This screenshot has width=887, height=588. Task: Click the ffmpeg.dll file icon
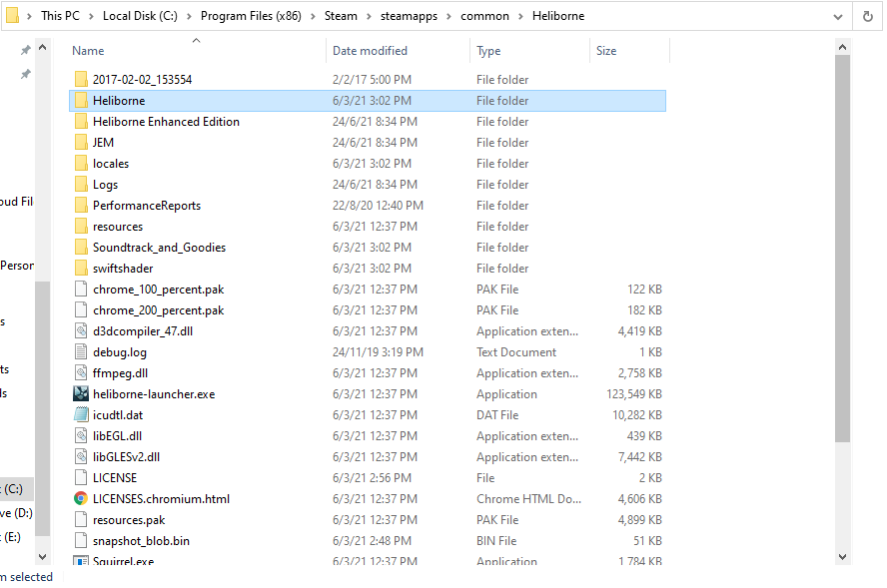(81, 373)
